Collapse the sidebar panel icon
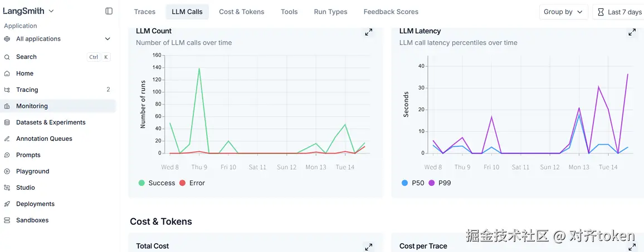 109,11
